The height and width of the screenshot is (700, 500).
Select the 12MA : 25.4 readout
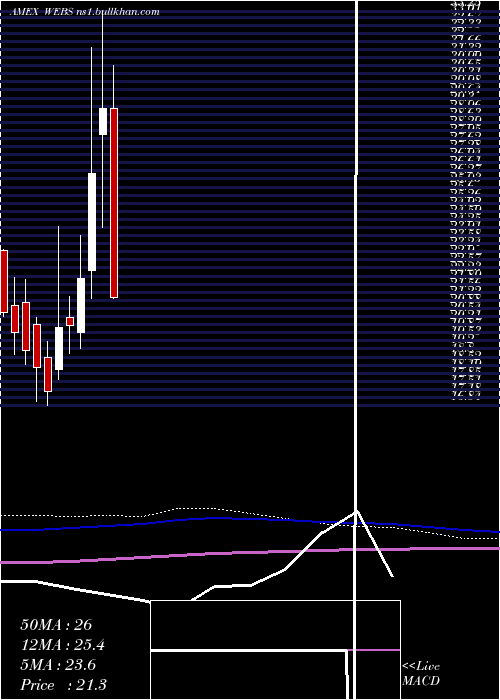tap(63, 645)
